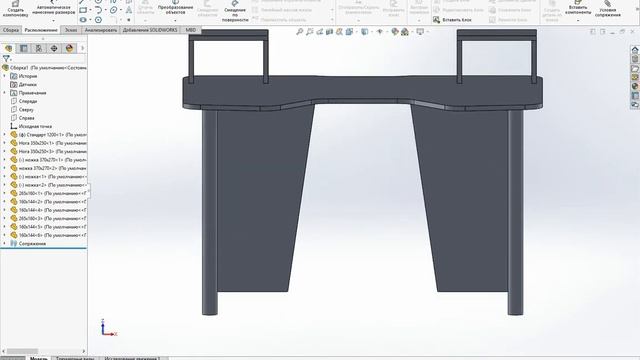Open dropdown under Преобразование объектов

(x=176, y=20)
